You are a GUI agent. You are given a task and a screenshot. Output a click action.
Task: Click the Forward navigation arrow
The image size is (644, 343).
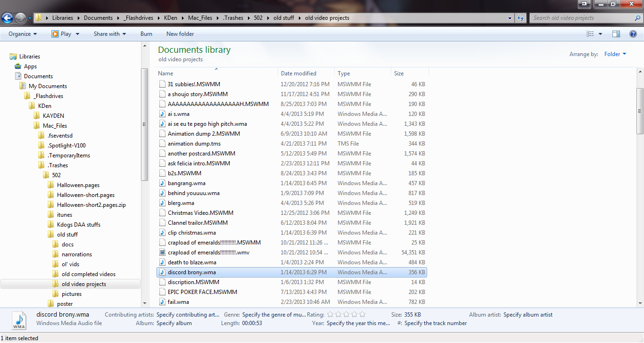coord(21,18)
